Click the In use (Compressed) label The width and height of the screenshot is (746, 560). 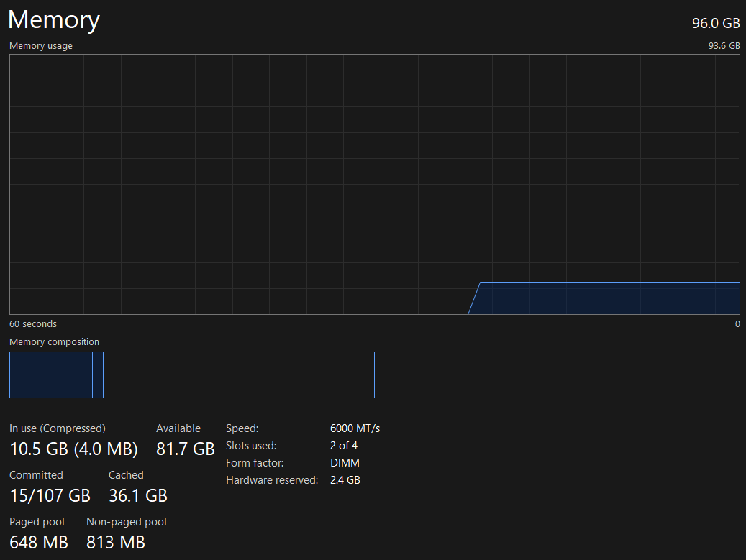pos(58,428)
